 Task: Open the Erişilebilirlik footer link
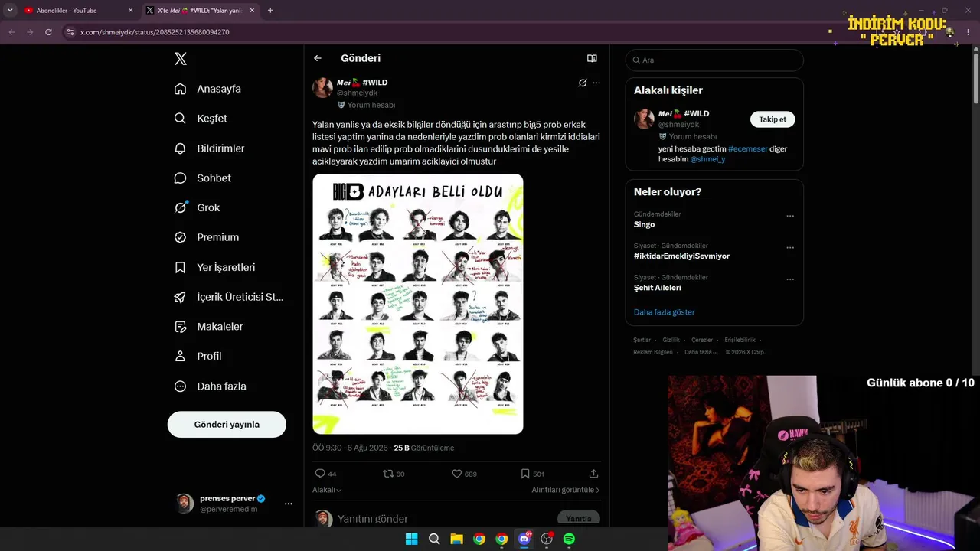pos(740,340)
